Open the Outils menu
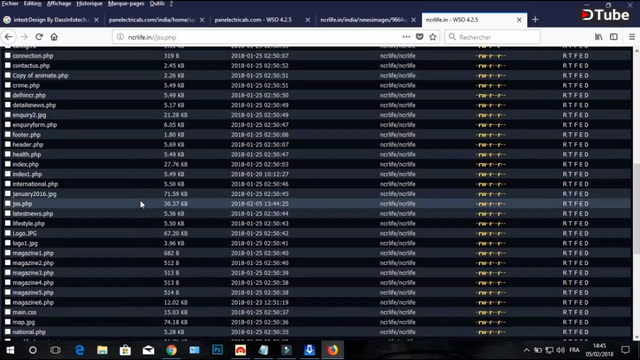640x360 pixels. [x=157, y=3]
